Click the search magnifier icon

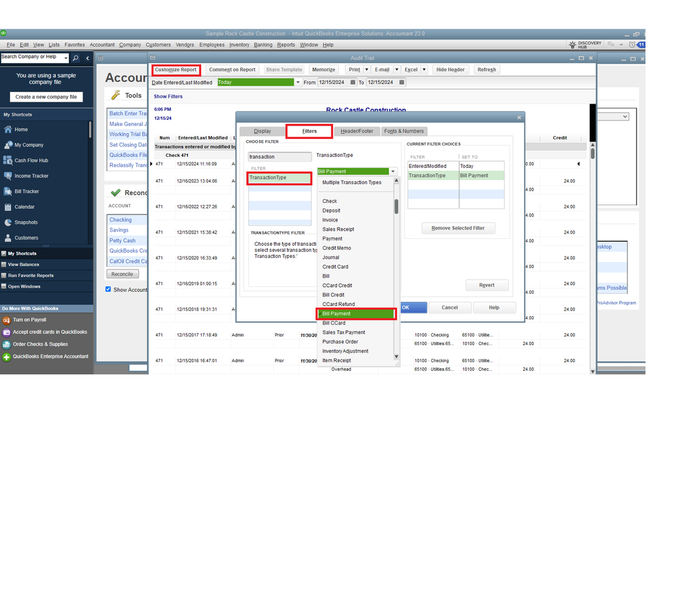coord(75,58)
